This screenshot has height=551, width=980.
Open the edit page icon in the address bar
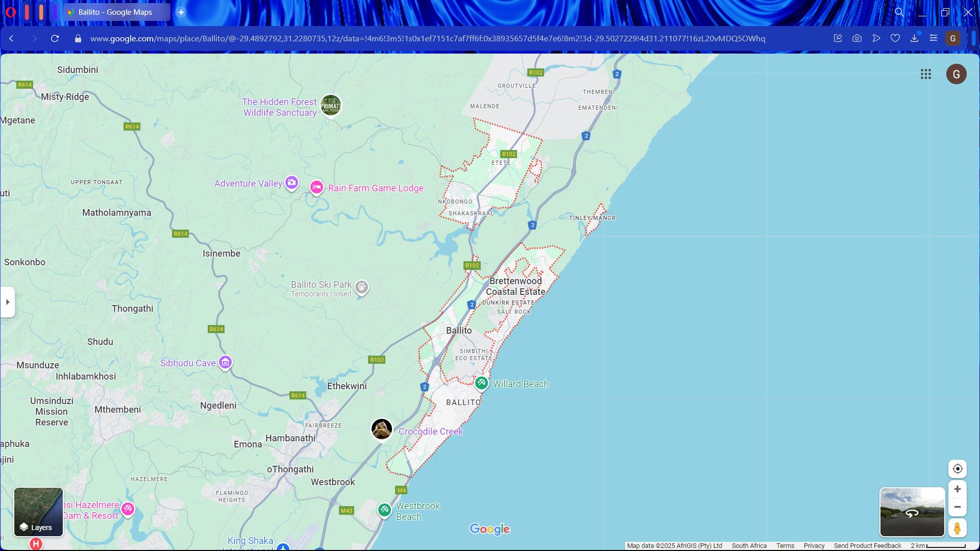[x=838, y=38]
